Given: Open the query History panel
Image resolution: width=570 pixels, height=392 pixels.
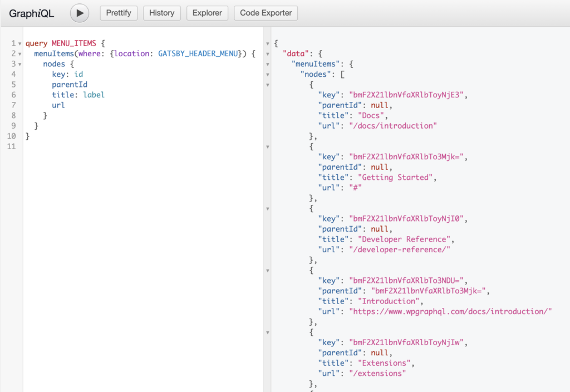Looking at the screenshot, I should coord(162,13).
